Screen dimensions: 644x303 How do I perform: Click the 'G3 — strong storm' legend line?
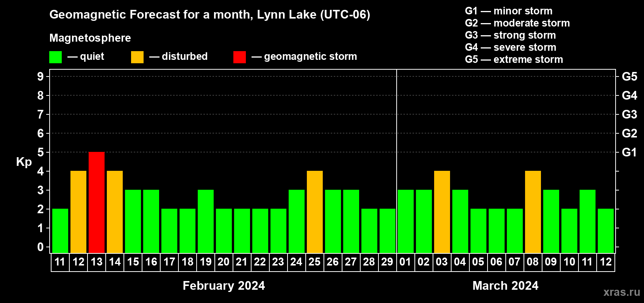511,35
